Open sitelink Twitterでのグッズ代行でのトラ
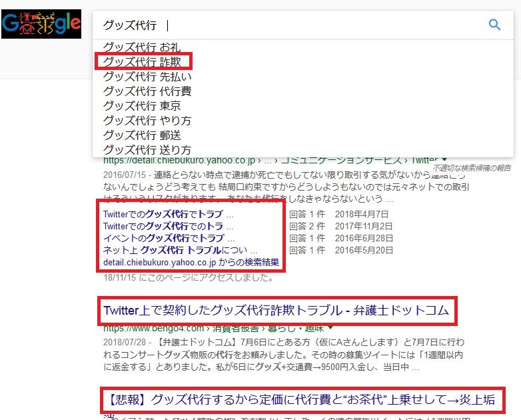The height and width of the screenshot is (420, 521). [x=169, y=226]
